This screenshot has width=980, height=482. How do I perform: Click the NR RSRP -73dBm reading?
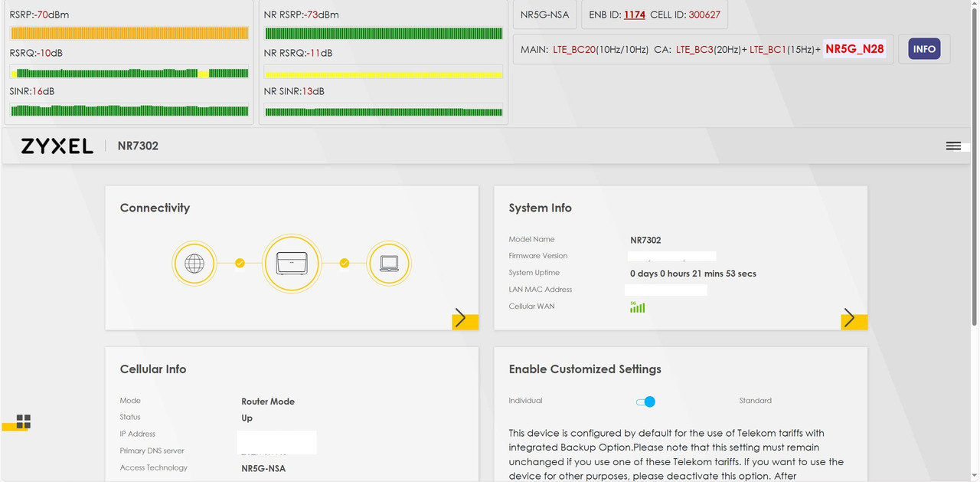click(x=301, y=15)
